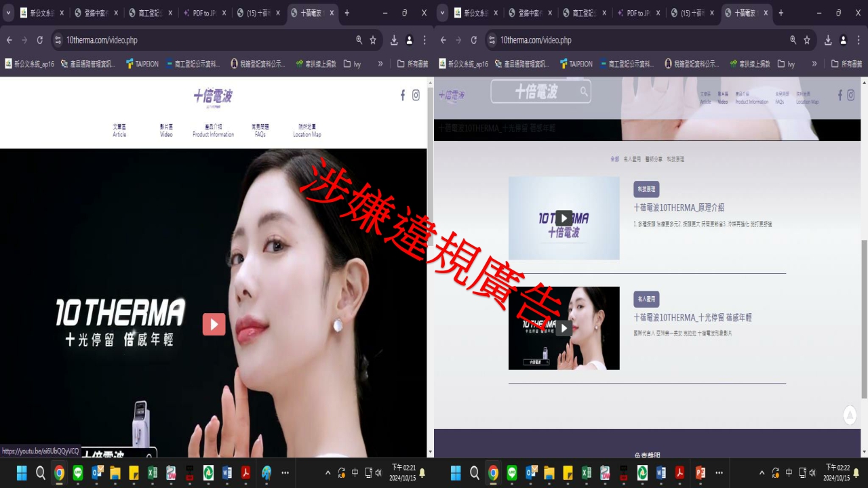This screenshot has height=488, width=868.
Task: Click the right page vertical scrollbar thumb
Action: tap(864, 319)
